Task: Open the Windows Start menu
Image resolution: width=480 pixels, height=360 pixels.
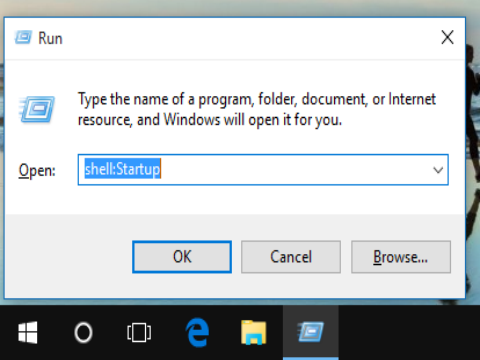Action: click(x=28, y=332)
